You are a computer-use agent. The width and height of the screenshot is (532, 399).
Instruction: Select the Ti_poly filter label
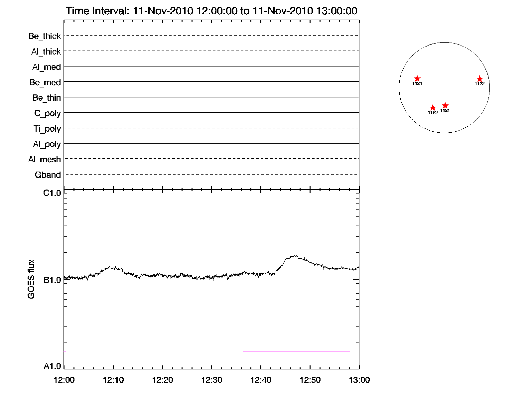tap(47, 129)
